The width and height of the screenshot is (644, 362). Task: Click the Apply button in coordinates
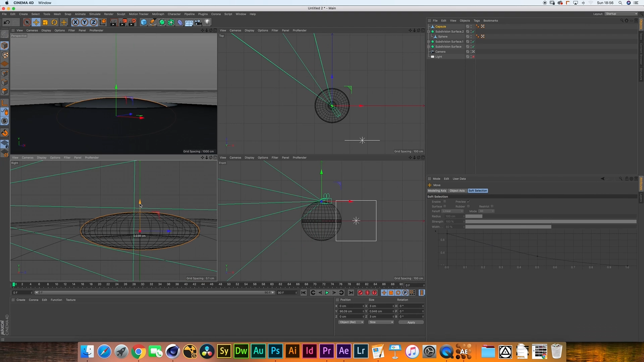411,322
